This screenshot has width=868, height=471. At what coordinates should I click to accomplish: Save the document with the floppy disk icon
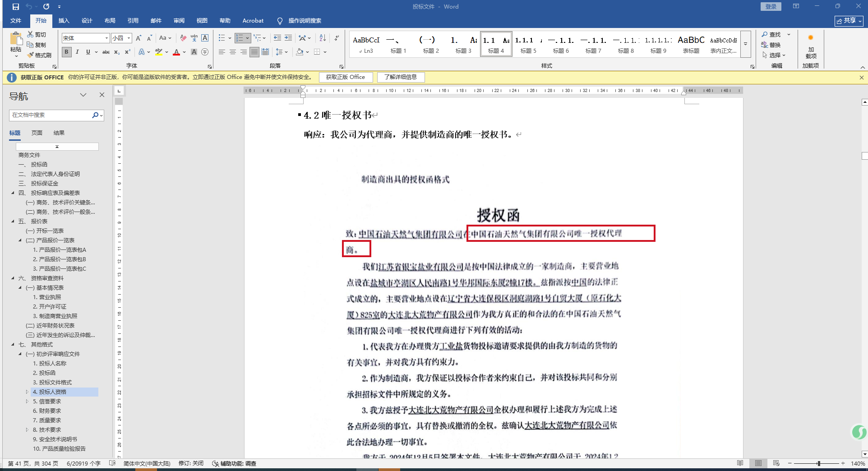(16, 7)
